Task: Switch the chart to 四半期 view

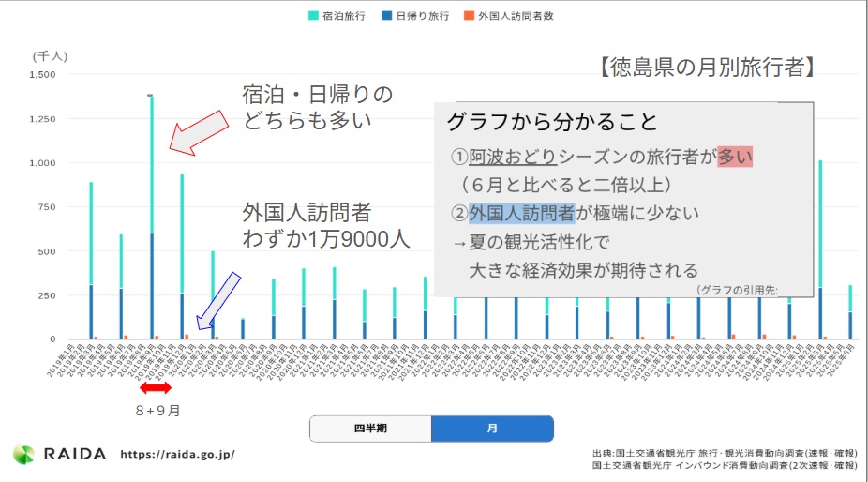Action: tap(370, 429)
